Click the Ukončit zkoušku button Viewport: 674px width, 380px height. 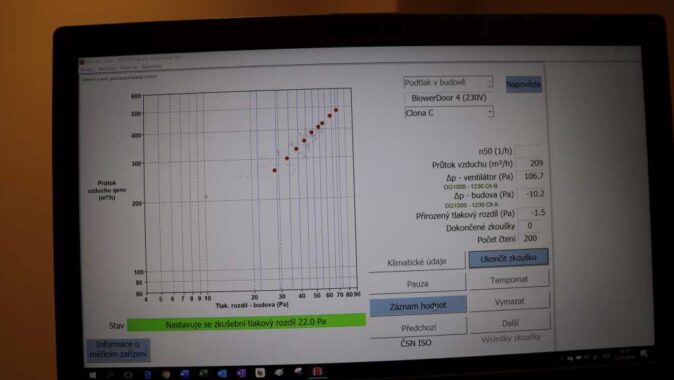click(x=508, y=258)
